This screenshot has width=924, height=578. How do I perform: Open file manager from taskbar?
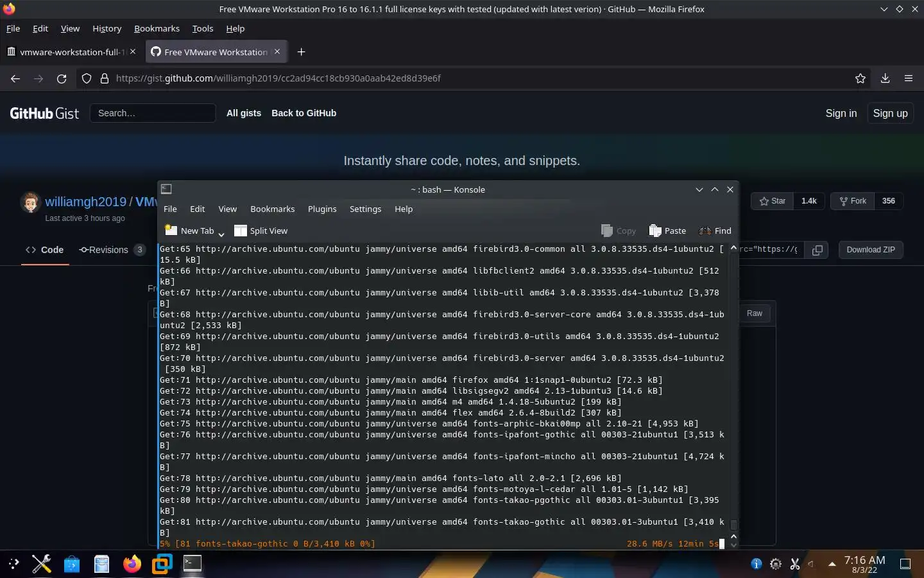point(101,564)
